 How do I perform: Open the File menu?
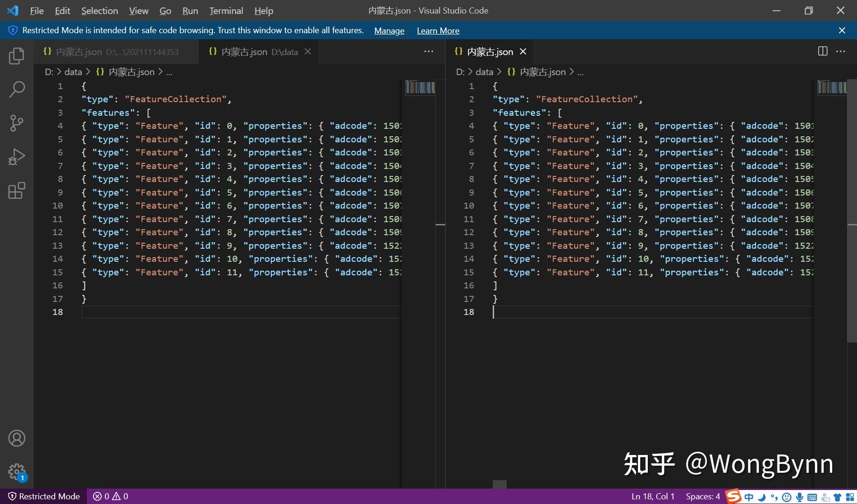(36, 11)
